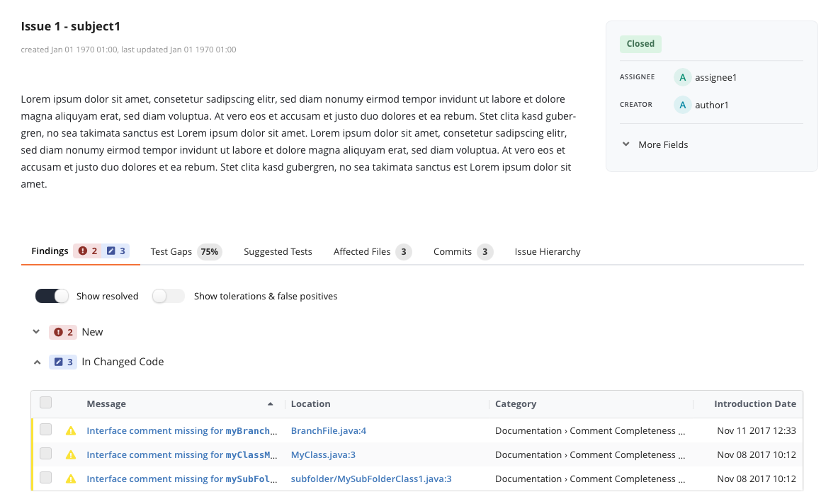Click warning icon for MyClass.java finding

(71, 455)
